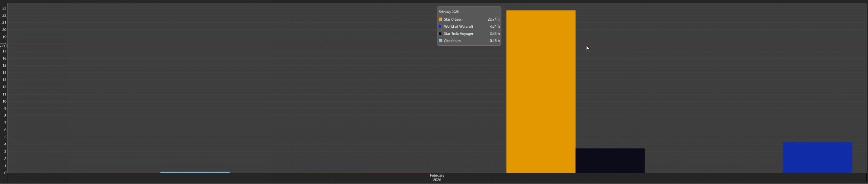
Task: Click the 23 tick on the y-axis
Action: point(4,8)
